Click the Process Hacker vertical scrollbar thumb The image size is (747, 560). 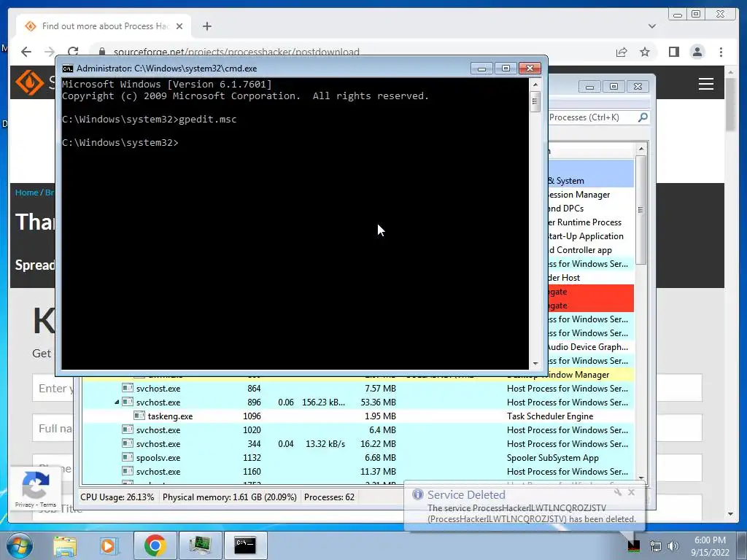tap(640, 210)
